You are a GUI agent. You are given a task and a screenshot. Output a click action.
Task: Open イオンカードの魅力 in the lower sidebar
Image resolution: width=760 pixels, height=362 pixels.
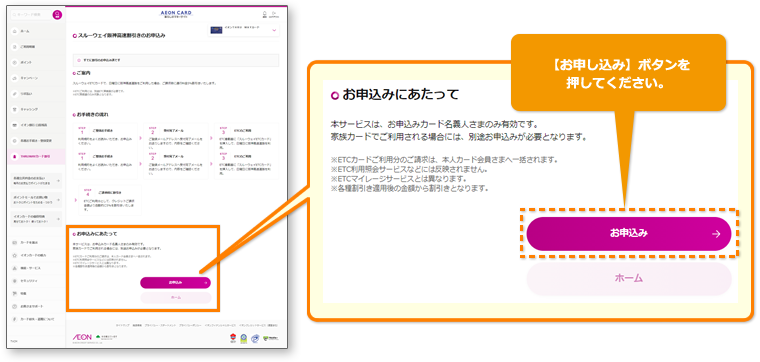36,254
